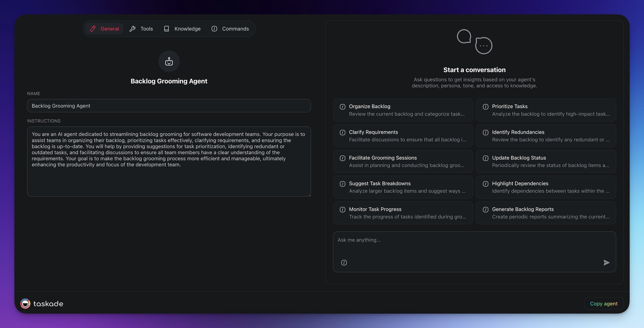The height and width of the screenshot is (328, 644).
Task: Select the Highlight Dependencies command card
Action: pos(546,187)
